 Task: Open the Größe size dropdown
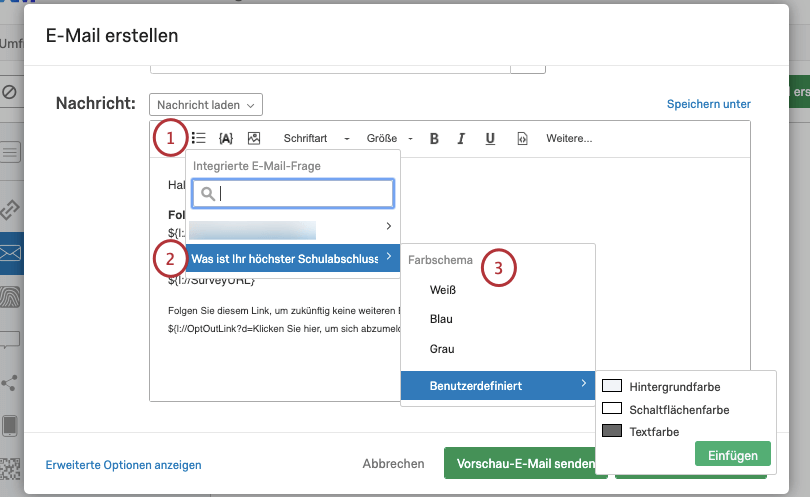pyautogui.click(x=390, y=138)
